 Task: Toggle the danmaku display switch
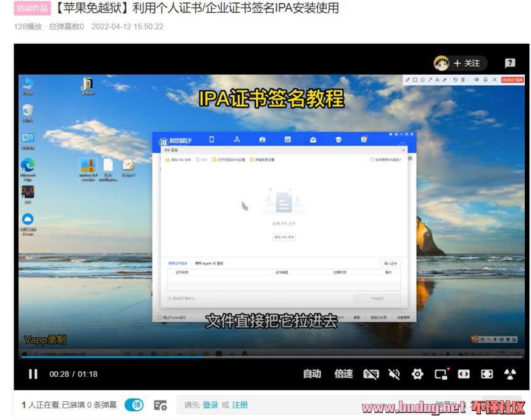click(x=134, y=405)
